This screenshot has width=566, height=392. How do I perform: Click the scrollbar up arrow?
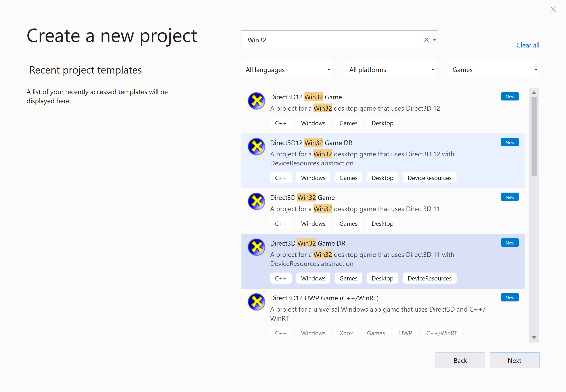pyautogui.click(x=534, y=92)
